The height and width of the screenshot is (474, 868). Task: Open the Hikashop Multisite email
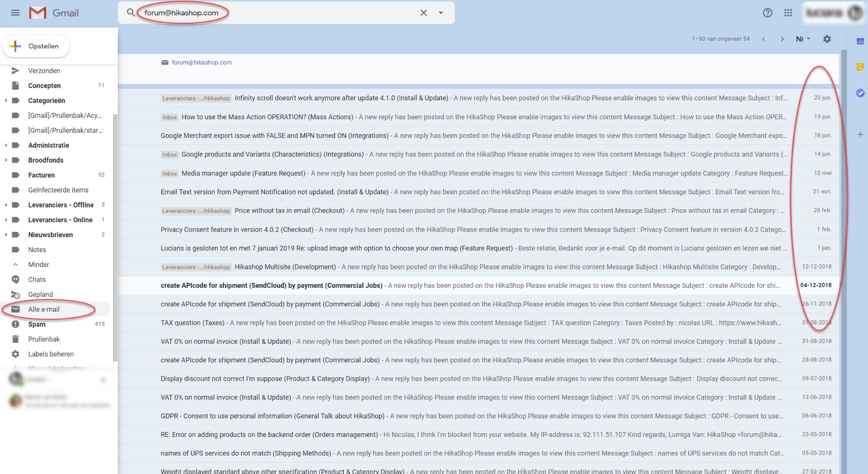(x=478, y=267)
